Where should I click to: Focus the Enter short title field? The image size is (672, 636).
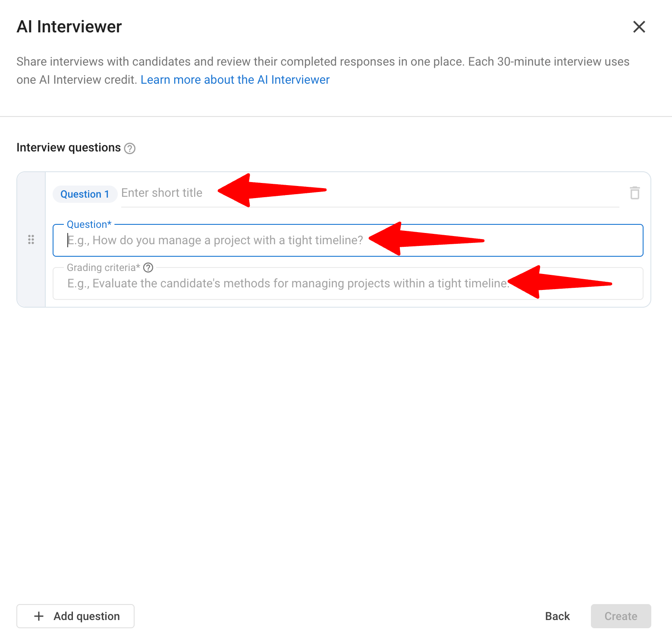click(x=370, y=193)
